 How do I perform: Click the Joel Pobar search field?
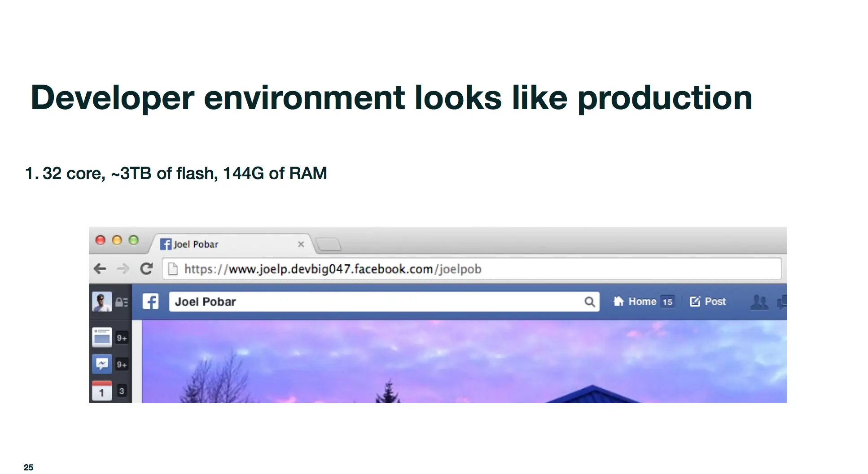point(384,302)
